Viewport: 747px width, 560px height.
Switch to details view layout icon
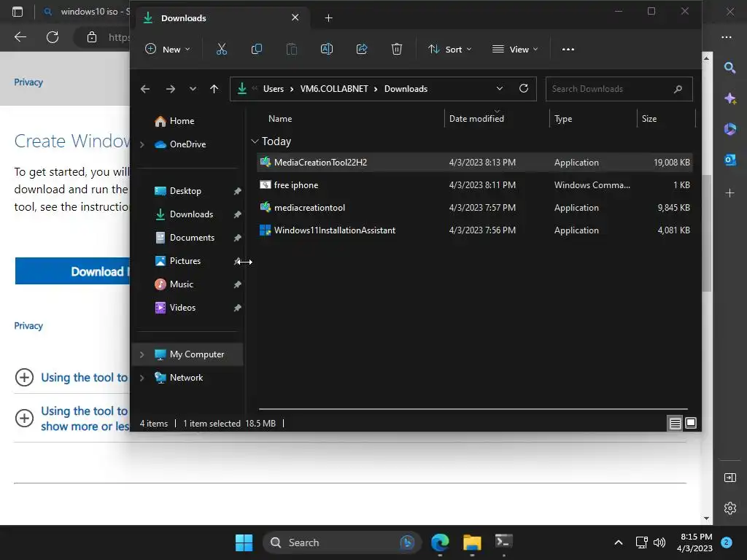675,423
